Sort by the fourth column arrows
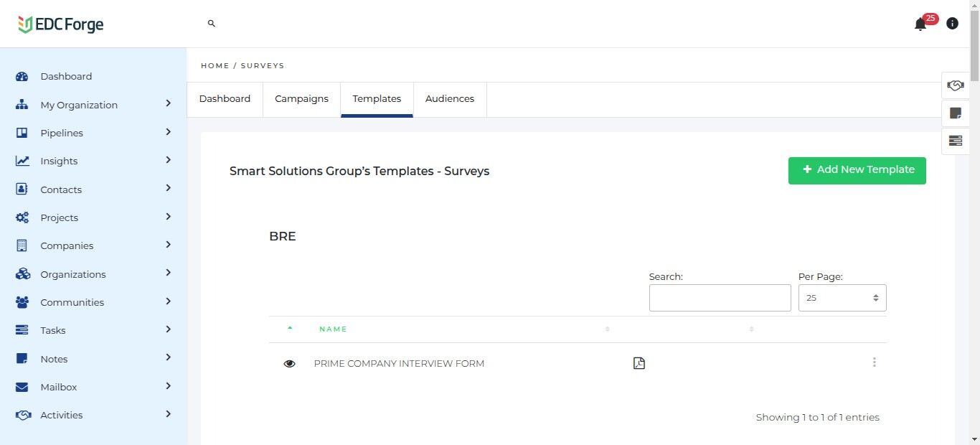 pos(751,329)
